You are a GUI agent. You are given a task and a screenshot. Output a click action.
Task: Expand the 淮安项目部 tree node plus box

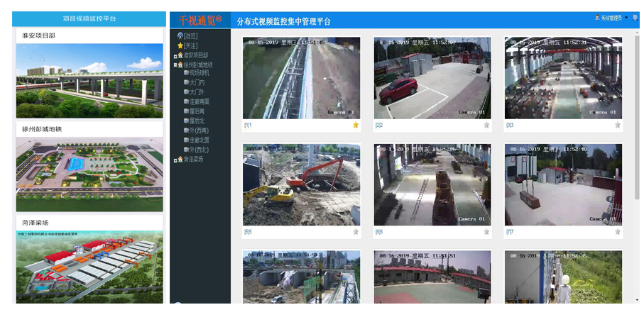pos(175,56)
